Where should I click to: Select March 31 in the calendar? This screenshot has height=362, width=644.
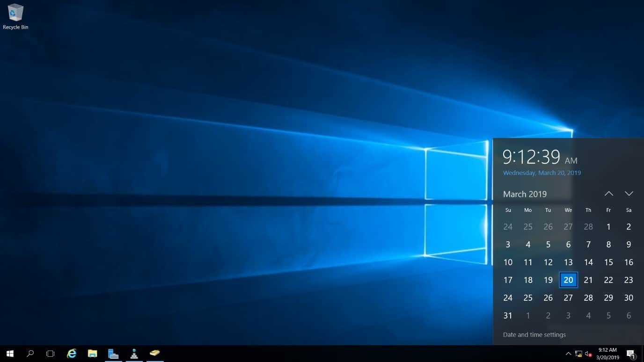(508, 316)
